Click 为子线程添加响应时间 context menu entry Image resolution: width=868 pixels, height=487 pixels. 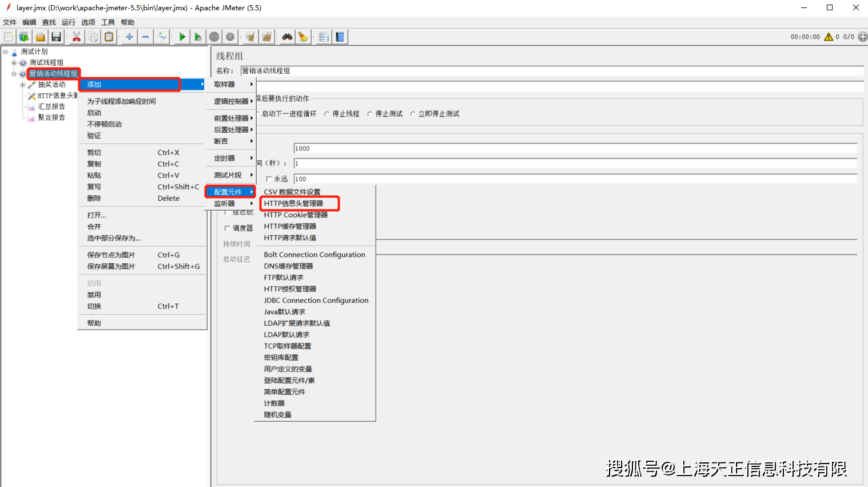[121, 101]
